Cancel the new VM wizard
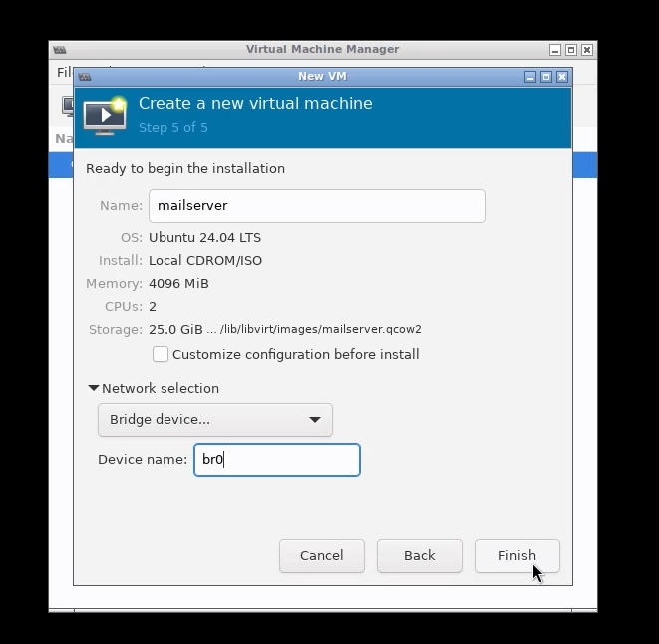This screenshot has width=659, height=644. coord(321,555)
